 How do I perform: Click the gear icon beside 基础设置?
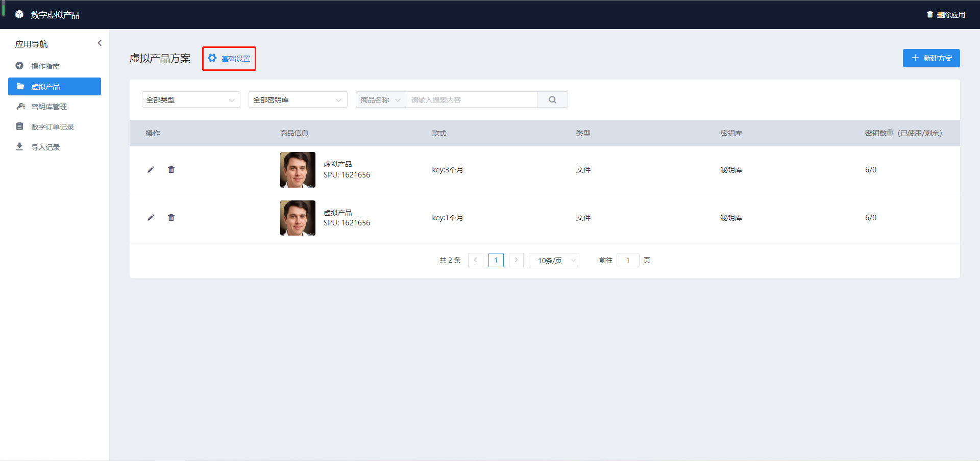click(212, 58)
